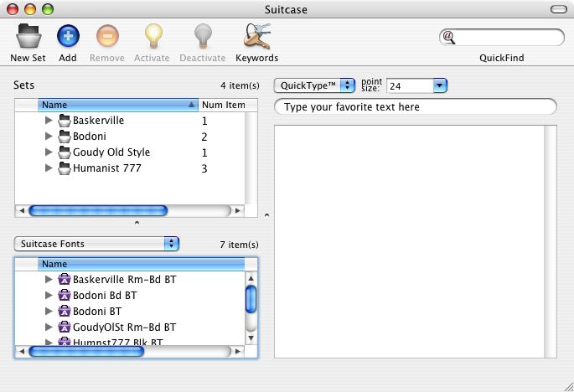This screenshot has height=392, width=574.
Task: Expand the Humanist 777 set
Action: (x=49, y=168)
